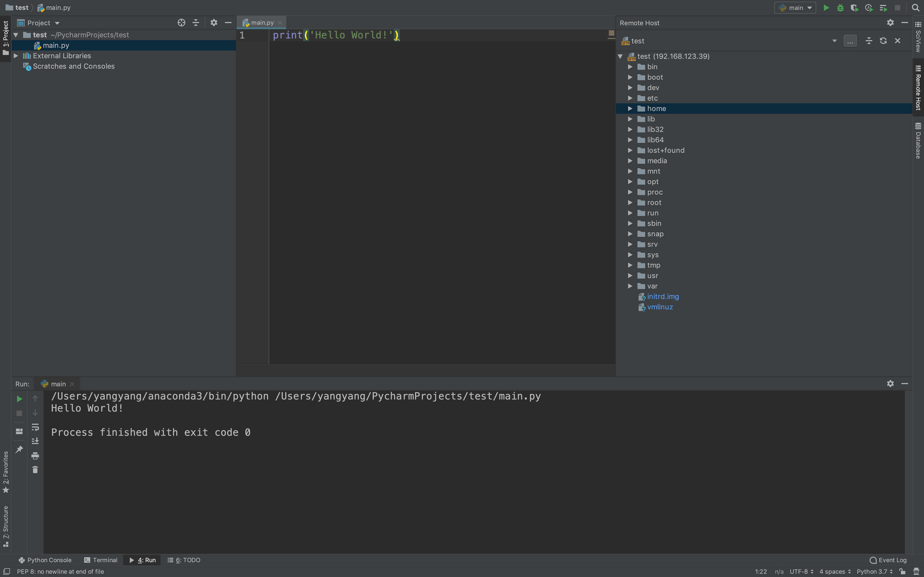Image resolution: width=924 pixels, height=577 pixels.
Task: Rerun main from the Run panel play button
Action: click(19, 399)
